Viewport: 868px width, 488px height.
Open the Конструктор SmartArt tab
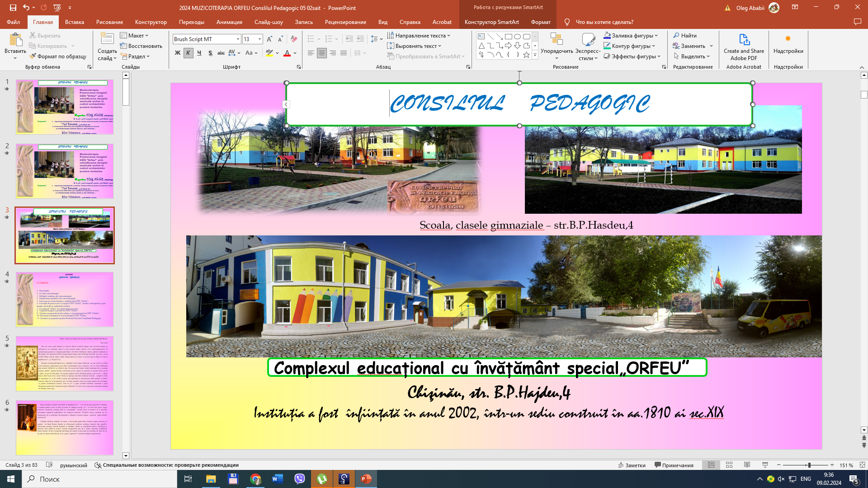coord(492,22)
